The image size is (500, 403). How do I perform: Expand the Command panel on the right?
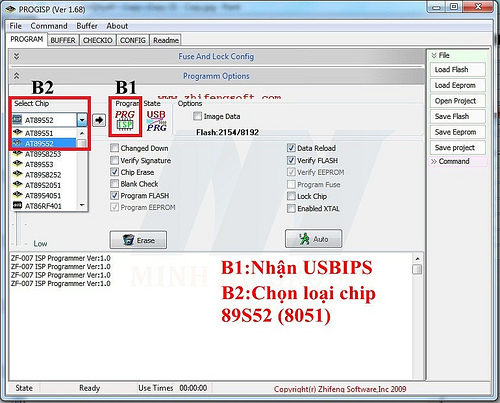(434, 161)
